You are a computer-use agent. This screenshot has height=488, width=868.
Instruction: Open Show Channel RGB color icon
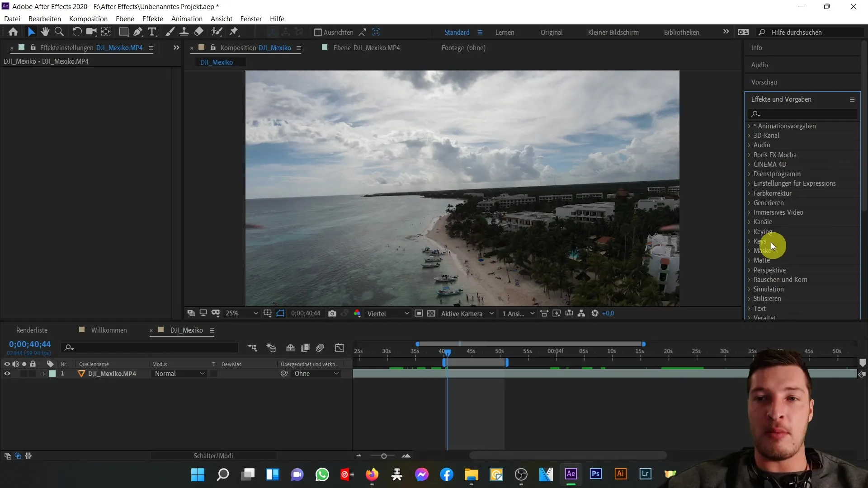click(357, 314)
